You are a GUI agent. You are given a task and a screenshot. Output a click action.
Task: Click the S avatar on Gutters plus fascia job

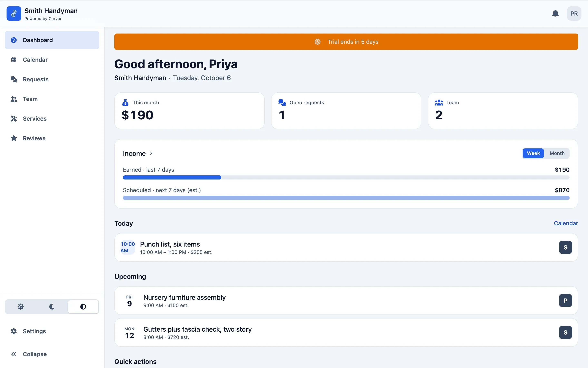565,332
